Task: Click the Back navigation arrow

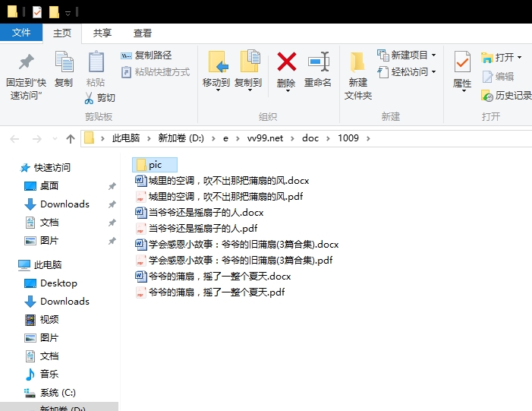Action: 14,138
